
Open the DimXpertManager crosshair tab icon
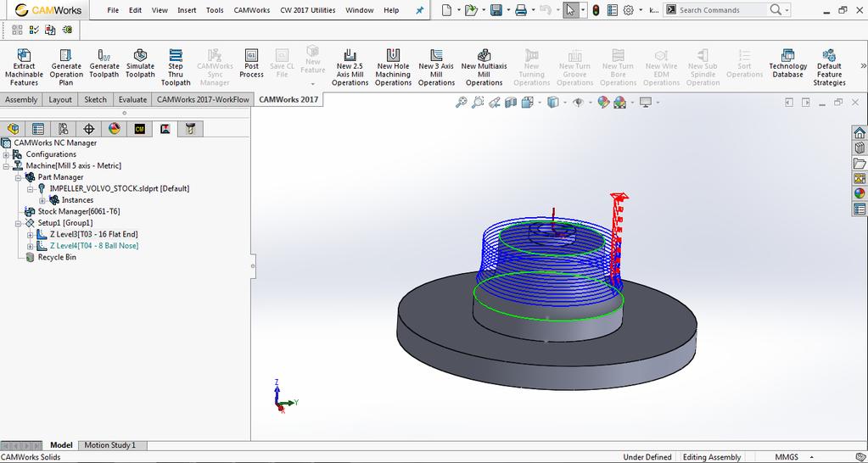(88, 129)
